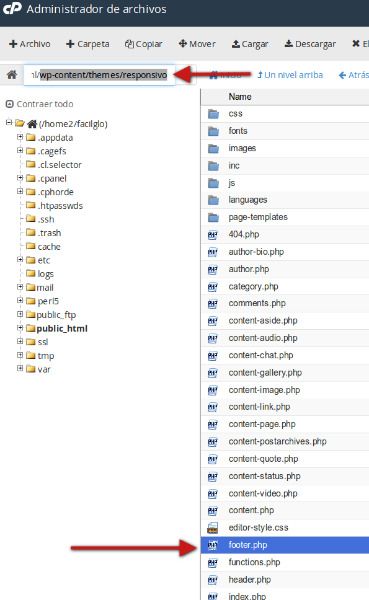The image size is (369, 600).
Task: Expand the public_html tree node
Action: 20,328
